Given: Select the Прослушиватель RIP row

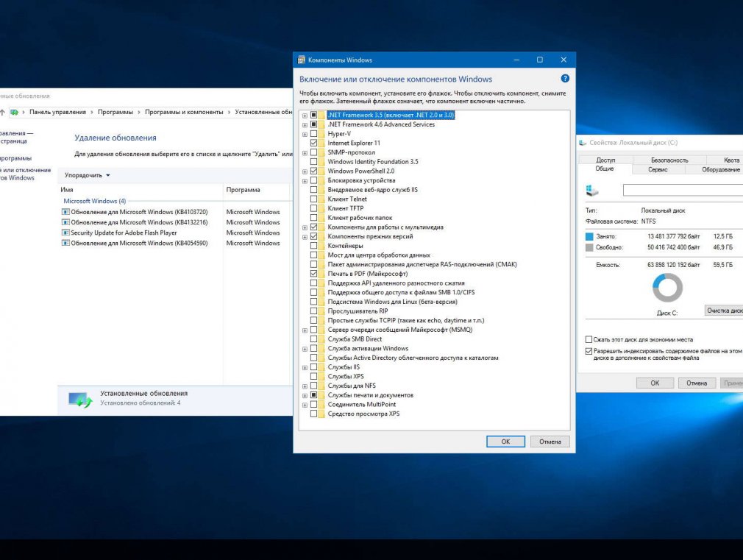Looking at the screenshot, I should [x=358, y=311].
